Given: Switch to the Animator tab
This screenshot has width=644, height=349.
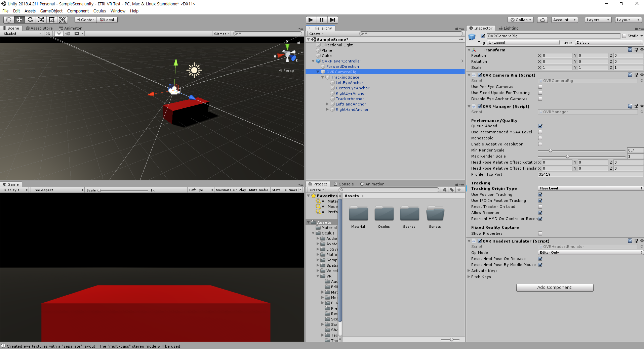Looking at the screenshot, I should click(71, 28).
